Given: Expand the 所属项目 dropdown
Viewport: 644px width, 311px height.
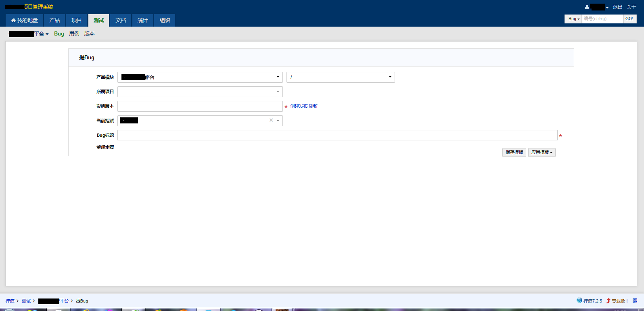Looking at the screenshot, I should (200, 92).
